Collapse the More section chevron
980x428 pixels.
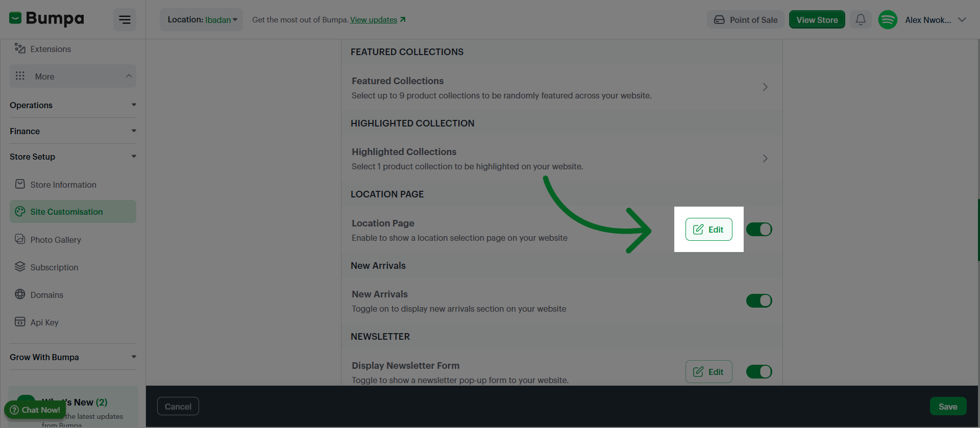(x=129, y=76)
